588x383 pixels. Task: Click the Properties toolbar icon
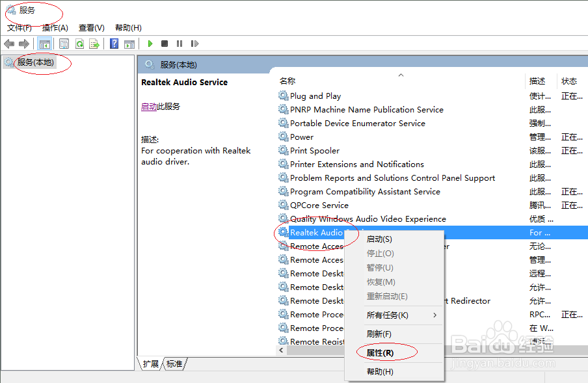click(64, 44)
